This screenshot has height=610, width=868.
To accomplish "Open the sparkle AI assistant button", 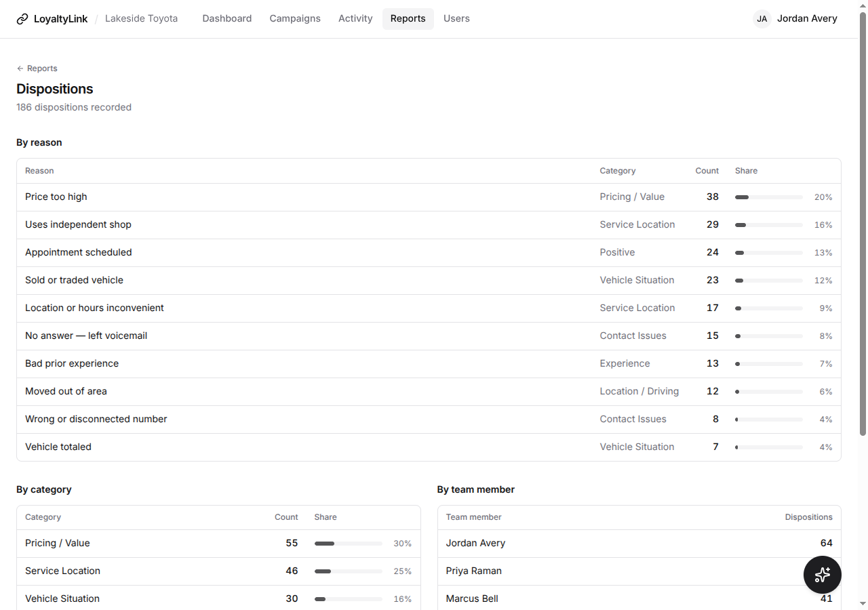I will click(x=822, y=575).
